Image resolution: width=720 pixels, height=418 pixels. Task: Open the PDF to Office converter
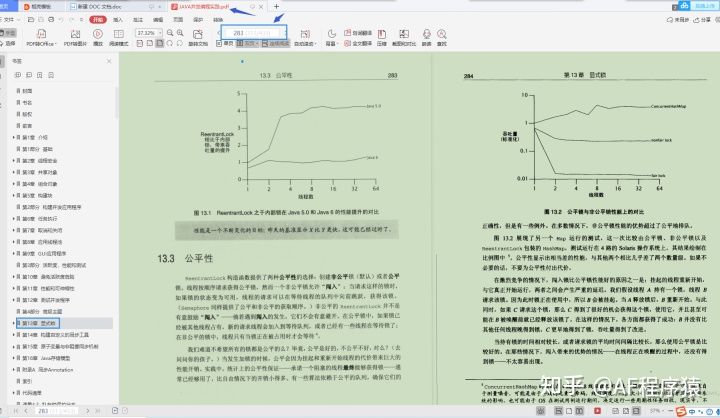tap(41, 37)
